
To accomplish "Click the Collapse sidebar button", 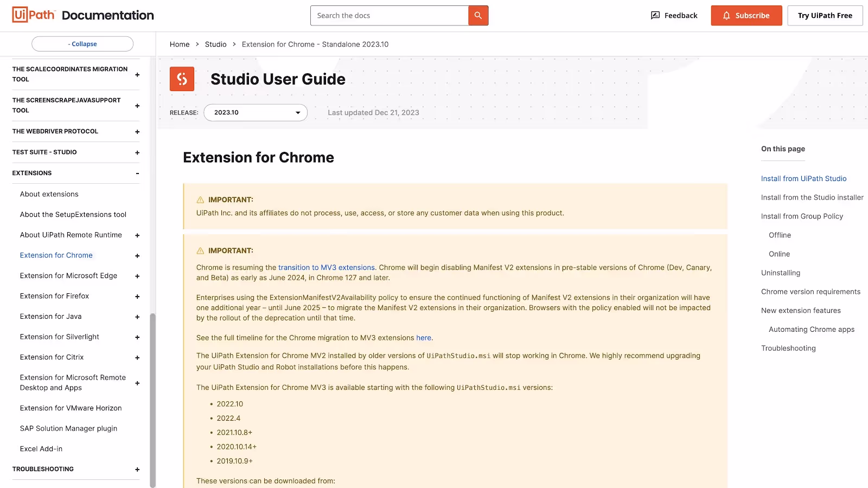I will tap(82, 44).
